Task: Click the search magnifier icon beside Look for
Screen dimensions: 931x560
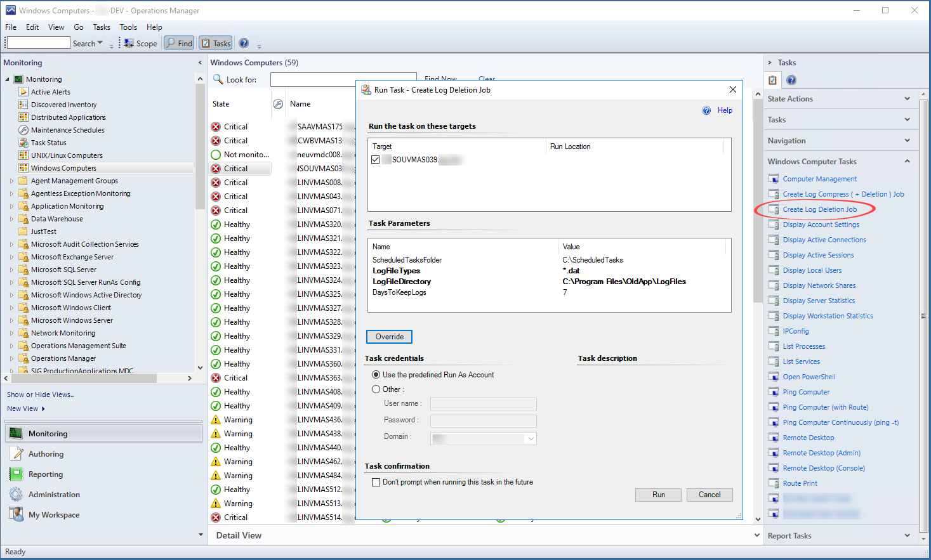Action: coord(218,79)
